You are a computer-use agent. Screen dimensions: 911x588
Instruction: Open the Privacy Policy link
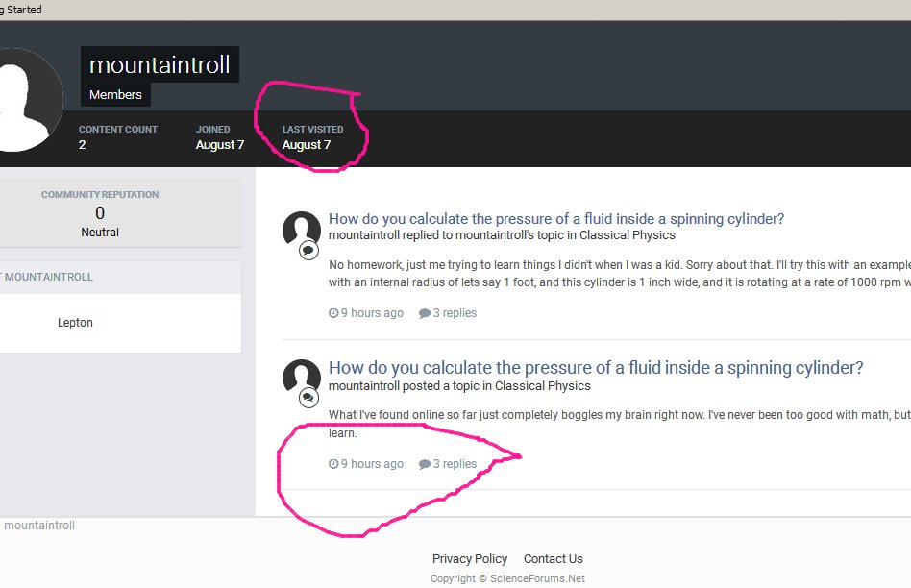click(469, 559)
